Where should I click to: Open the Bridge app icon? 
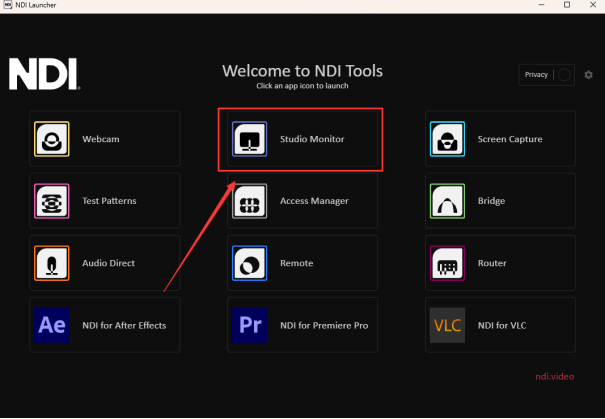(x=447, y=201)
